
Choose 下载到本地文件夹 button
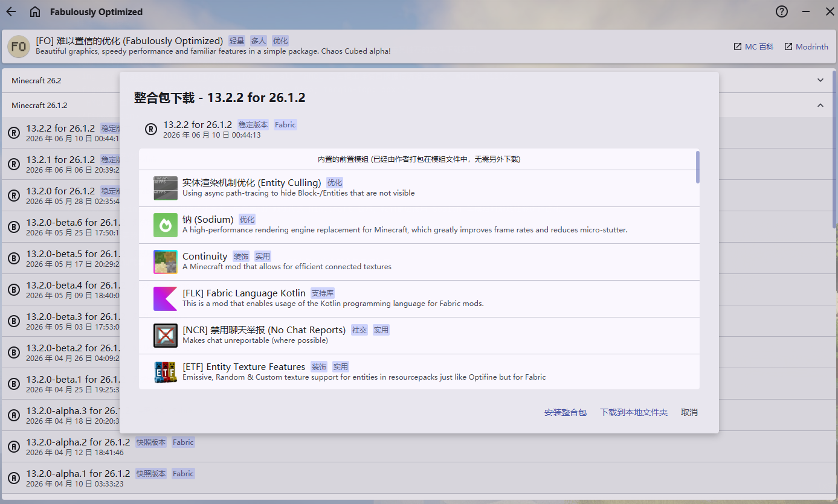634,412
